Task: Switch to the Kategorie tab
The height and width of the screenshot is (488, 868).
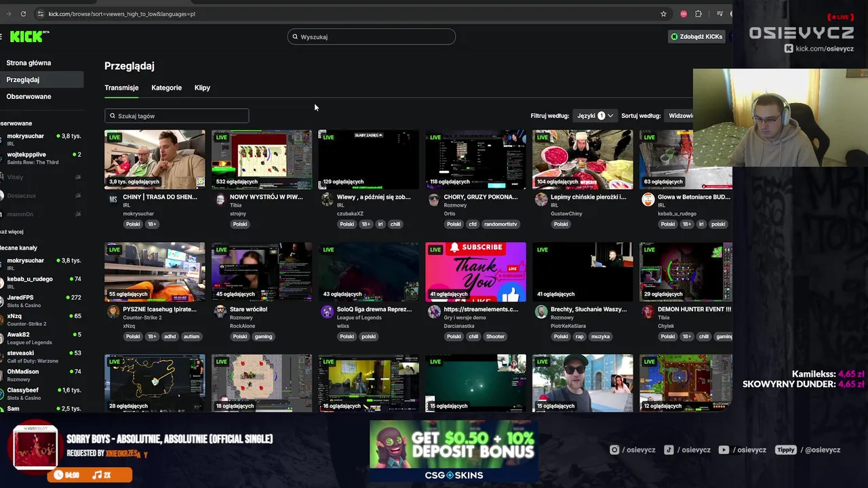Action: pos(166,87)
